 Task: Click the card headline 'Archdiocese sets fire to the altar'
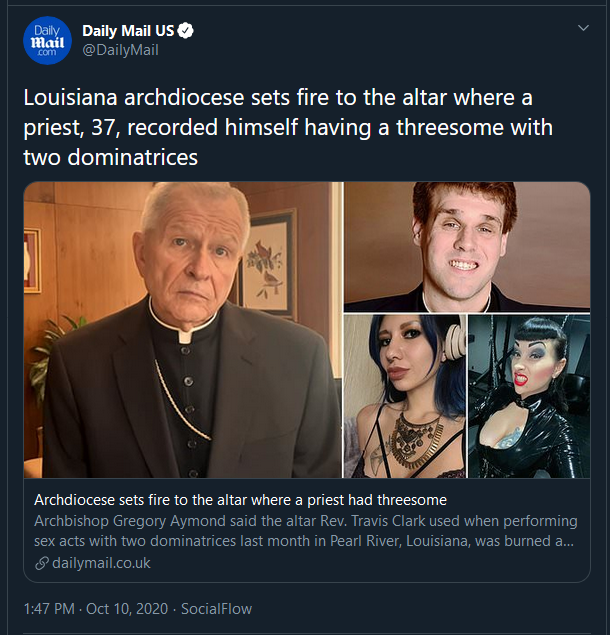tap(240, 500)
